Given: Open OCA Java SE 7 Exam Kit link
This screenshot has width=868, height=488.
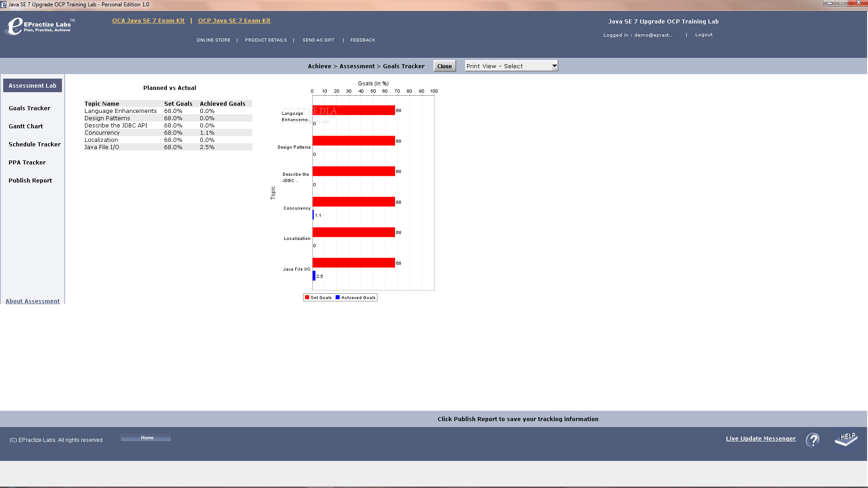Looking at the screenshot, I should pyautogui.click(x=148, y=20).
